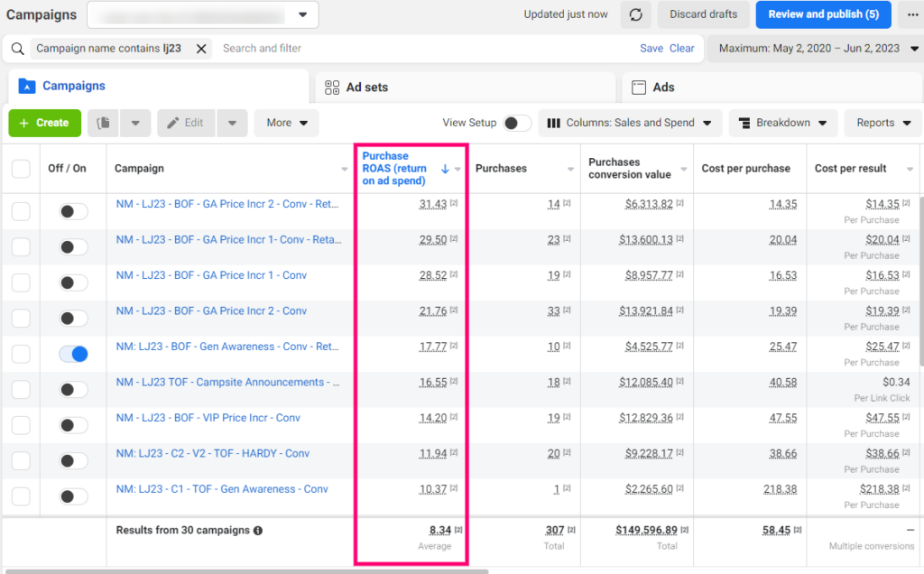Click Discard drafts
Screen dimensions: 924x574
(703, 14)
